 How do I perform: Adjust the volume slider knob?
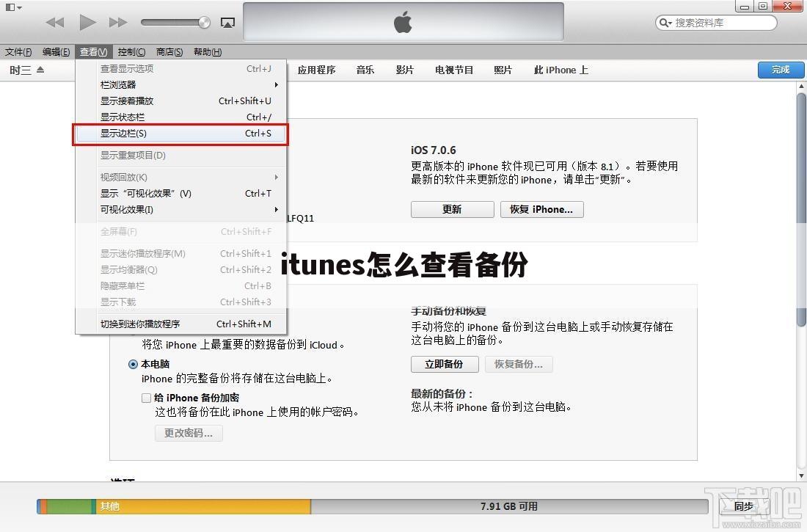click(x=205, y=22)
